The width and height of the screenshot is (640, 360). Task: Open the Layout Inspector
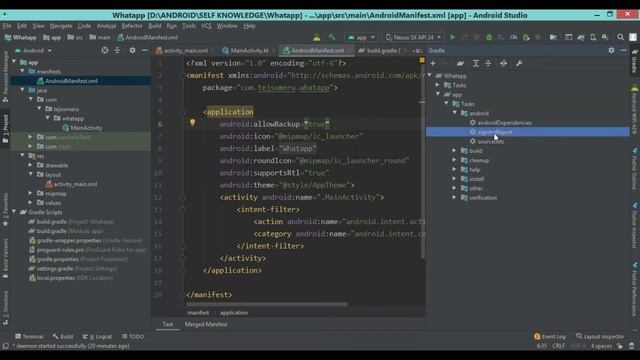tap(600, 337)
